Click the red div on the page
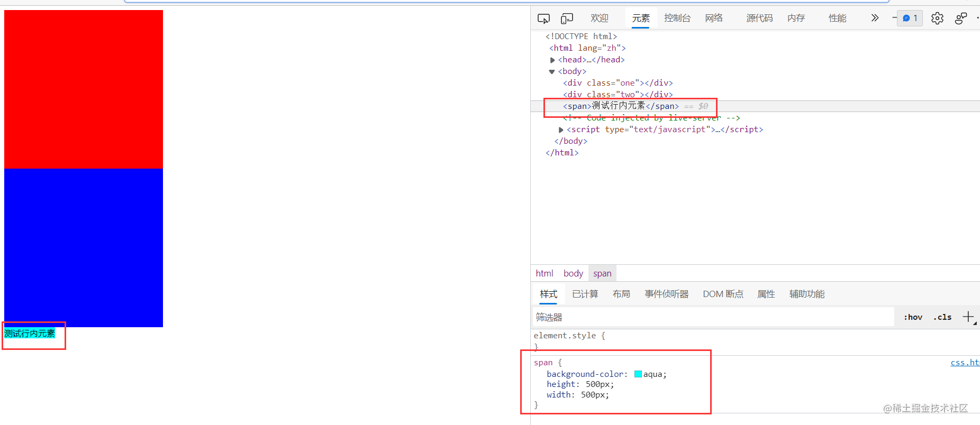The width and height of the screenshot is (980, 425). click(x=84, y=89)
